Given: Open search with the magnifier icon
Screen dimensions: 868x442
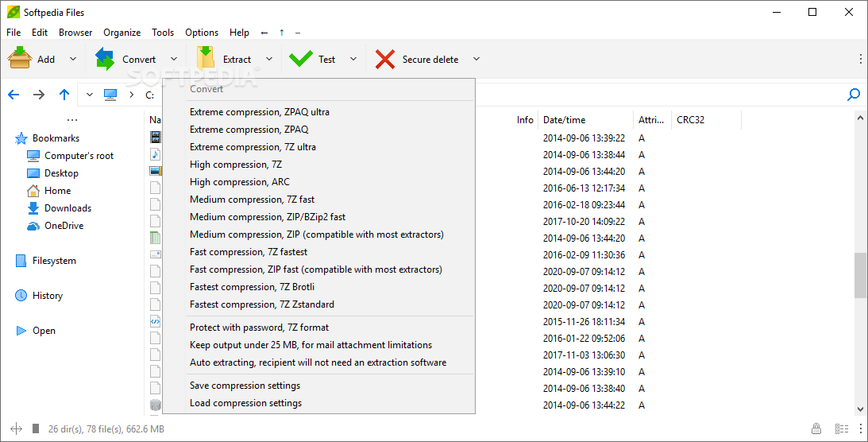Looking at the screenshot, I should (854, 95).
